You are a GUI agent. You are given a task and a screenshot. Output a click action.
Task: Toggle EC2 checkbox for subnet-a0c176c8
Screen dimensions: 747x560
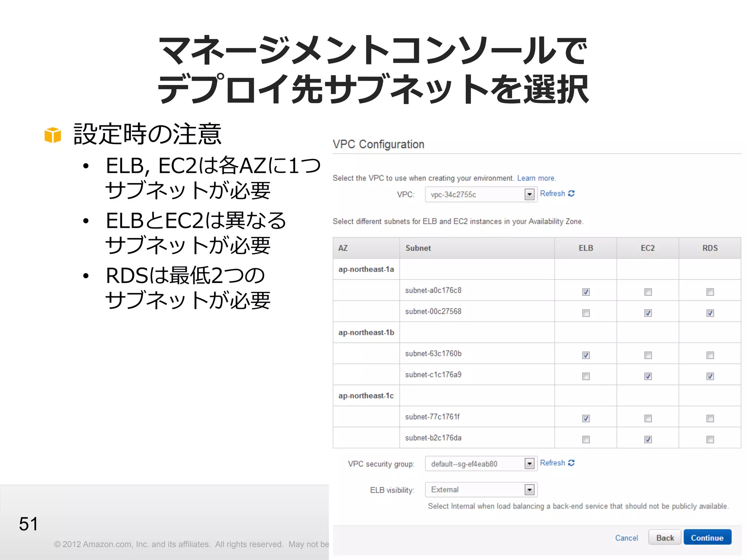[x=648, y=292]
